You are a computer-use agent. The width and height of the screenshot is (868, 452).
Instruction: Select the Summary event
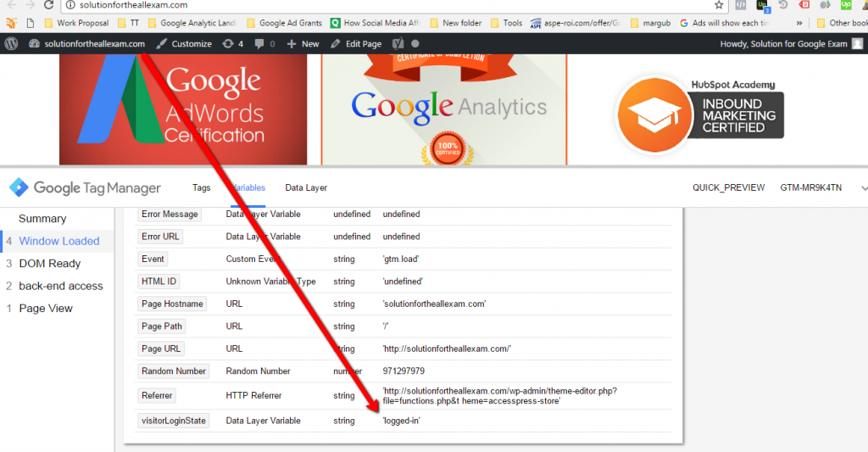[42, 219]
